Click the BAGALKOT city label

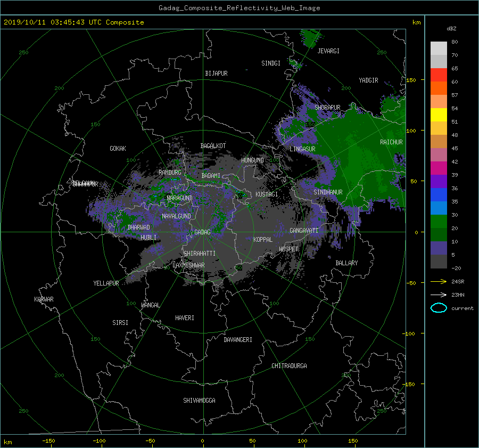point(213,146)
